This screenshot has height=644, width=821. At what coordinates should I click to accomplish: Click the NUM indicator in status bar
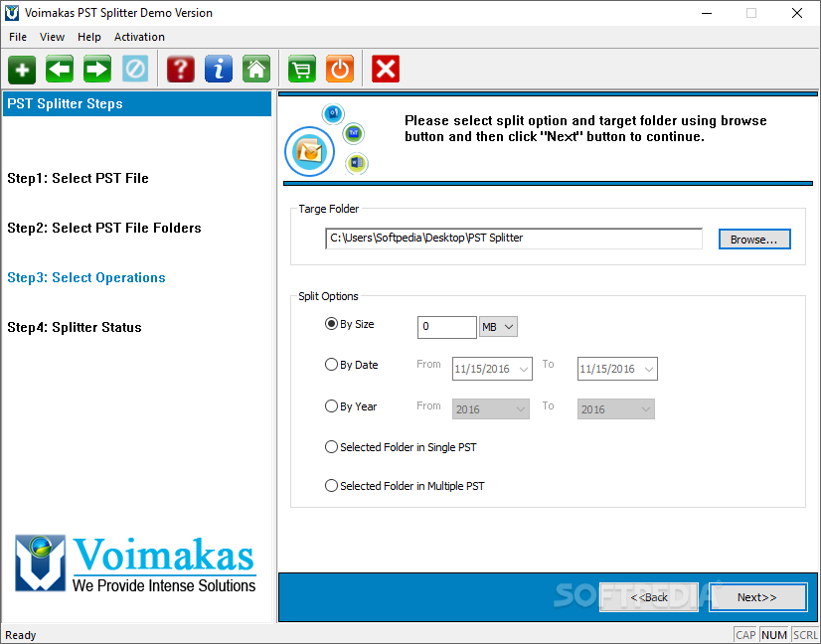pos(774,635)
